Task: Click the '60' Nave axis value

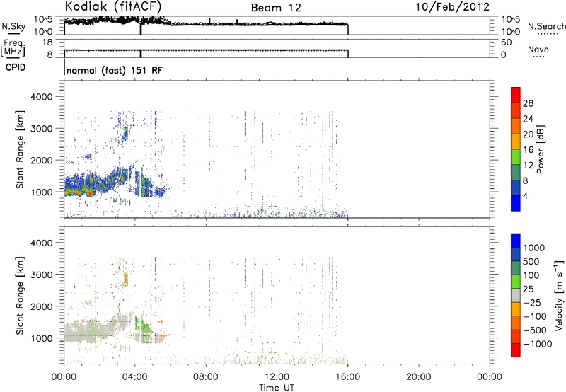Action: click(x=506, y=42)
